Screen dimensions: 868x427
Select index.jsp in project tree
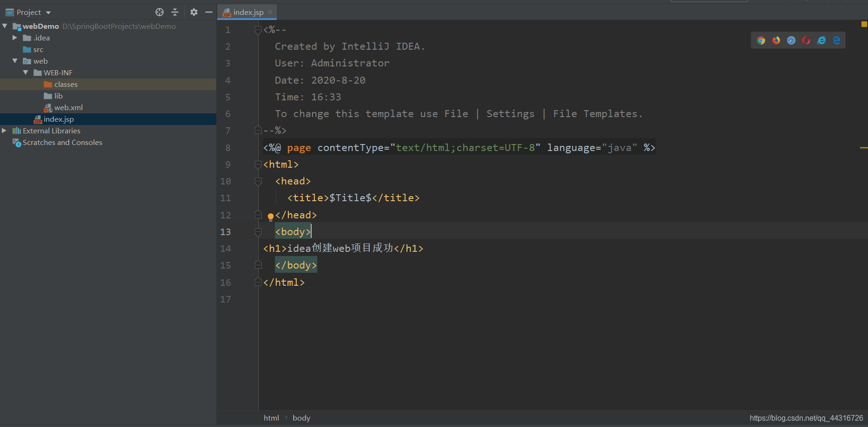[59, 119]
